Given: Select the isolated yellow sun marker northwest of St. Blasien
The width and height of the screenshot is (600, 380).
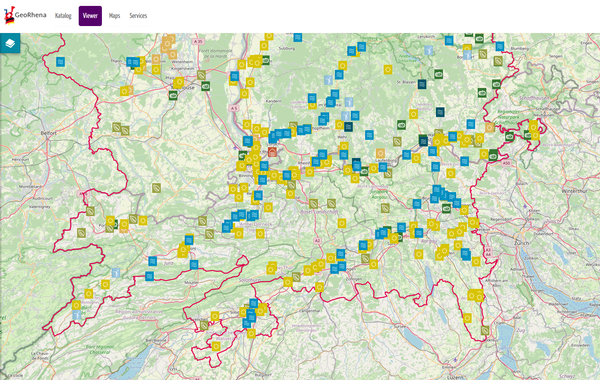Looking at the screenshot, I should pyautogui.click(x=388, y=70).
